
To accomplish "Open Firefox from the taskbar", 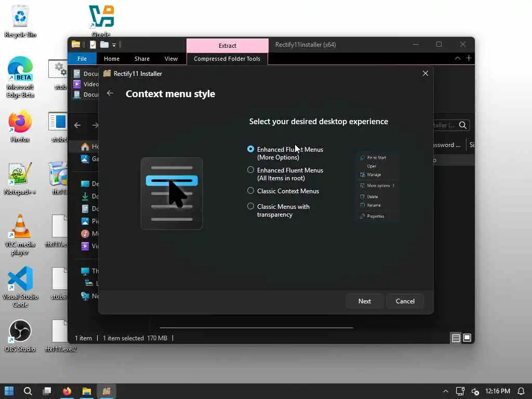I will 67,391.
